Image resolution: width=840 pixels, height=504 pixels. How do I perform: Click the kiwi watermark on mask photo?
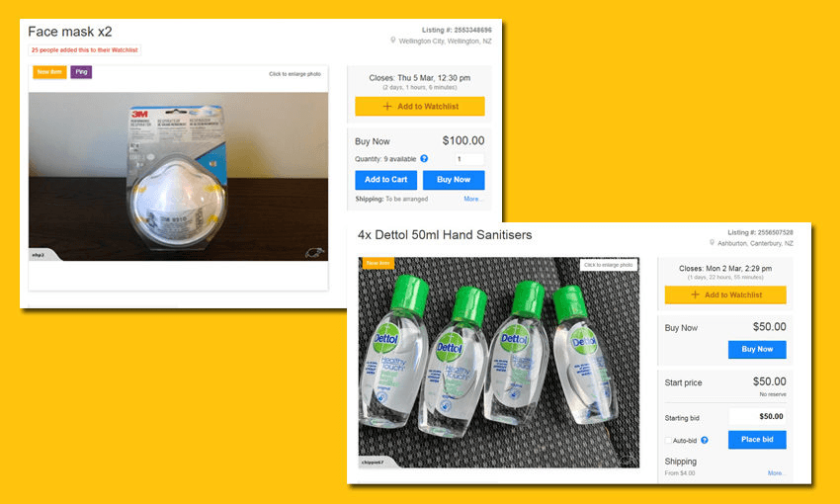point(314,252)
